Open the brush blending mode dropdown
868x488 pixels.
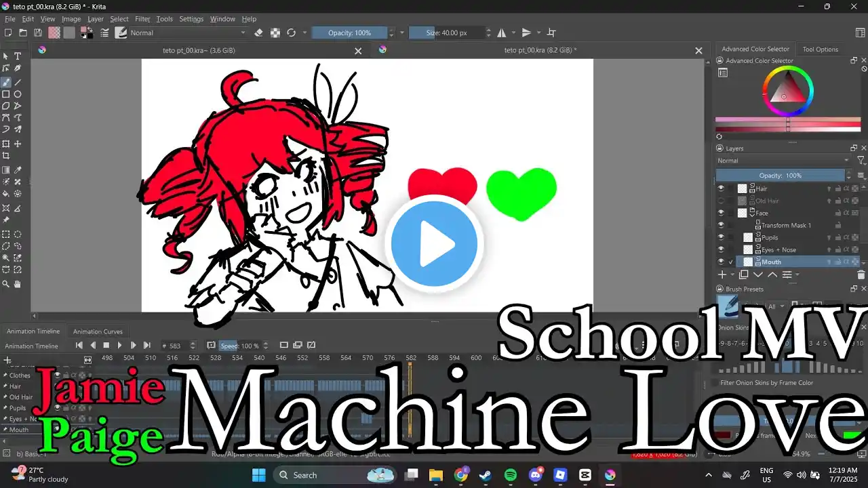tap(188, 33)
